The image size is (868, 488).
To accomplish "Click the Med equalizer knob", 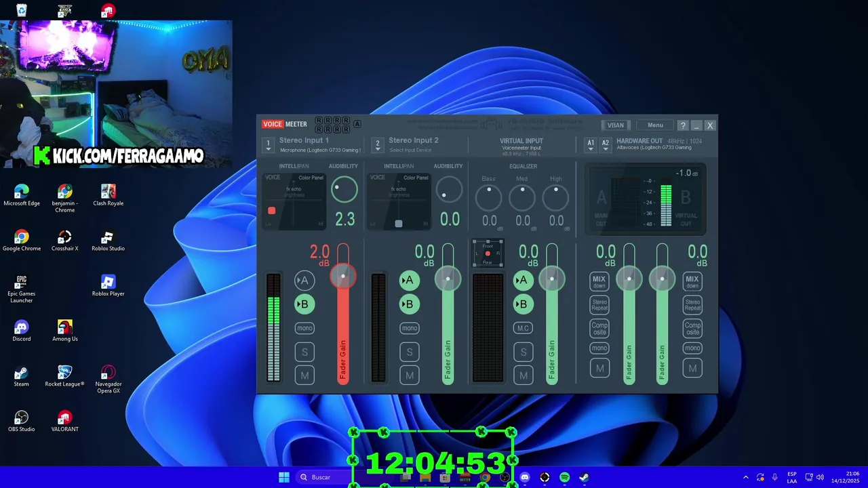I will click(522, 198).
